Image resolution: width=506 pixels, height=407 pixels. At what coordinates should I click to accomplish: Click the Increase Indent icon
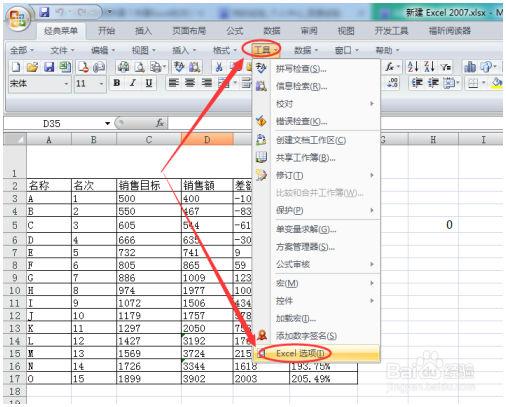[x=433, y=83]
